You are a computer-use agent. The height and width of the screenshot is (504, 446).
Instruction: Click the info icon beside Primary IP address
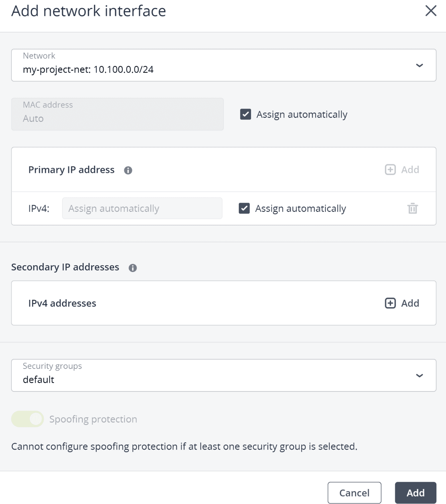[x=128, y=170]
